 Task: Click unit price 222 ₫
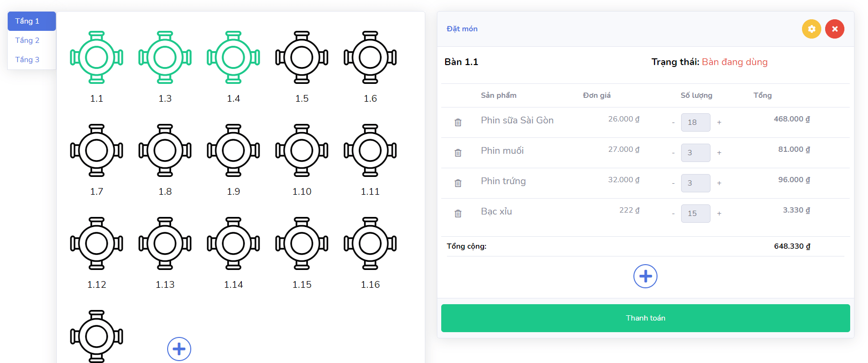(629, 210)
